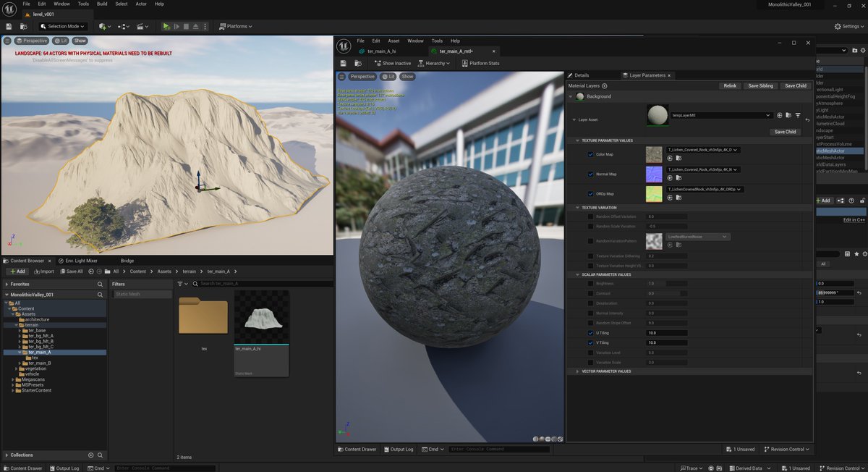The image size is (868, 472).
Task: Toggle the Color Map checkbox
Action: point(590,154)
